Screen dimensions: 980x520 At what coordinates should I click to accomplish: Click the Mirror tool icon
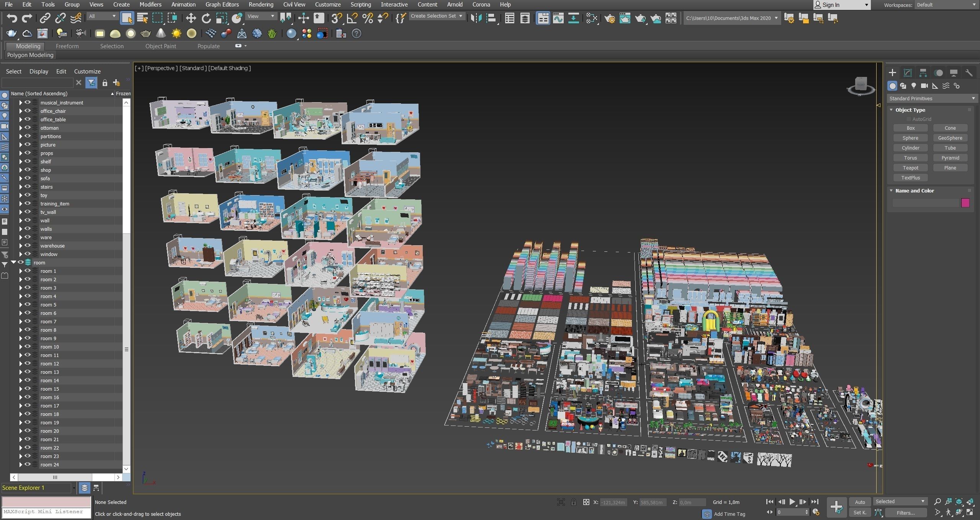[476, 18]
